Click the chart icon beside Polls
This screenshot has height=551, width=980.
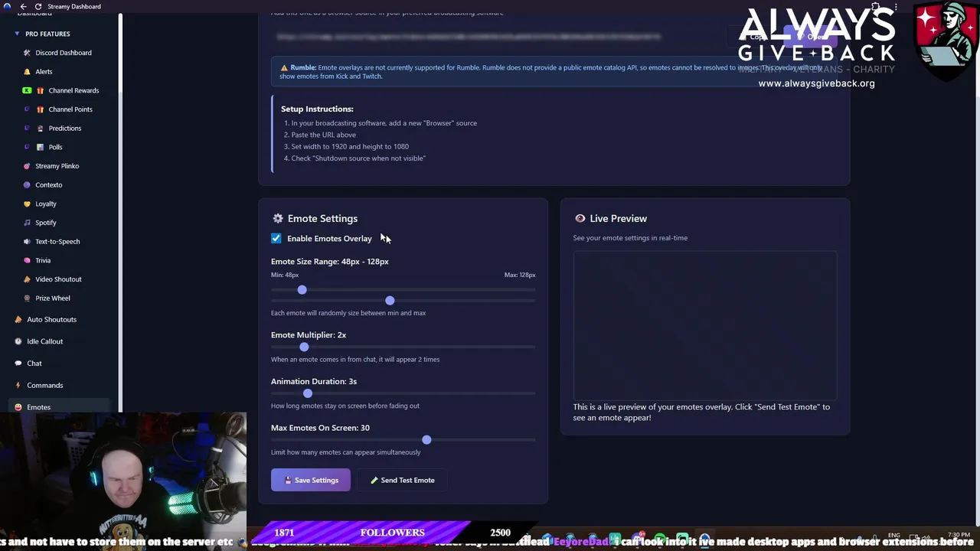click(41, 147)
